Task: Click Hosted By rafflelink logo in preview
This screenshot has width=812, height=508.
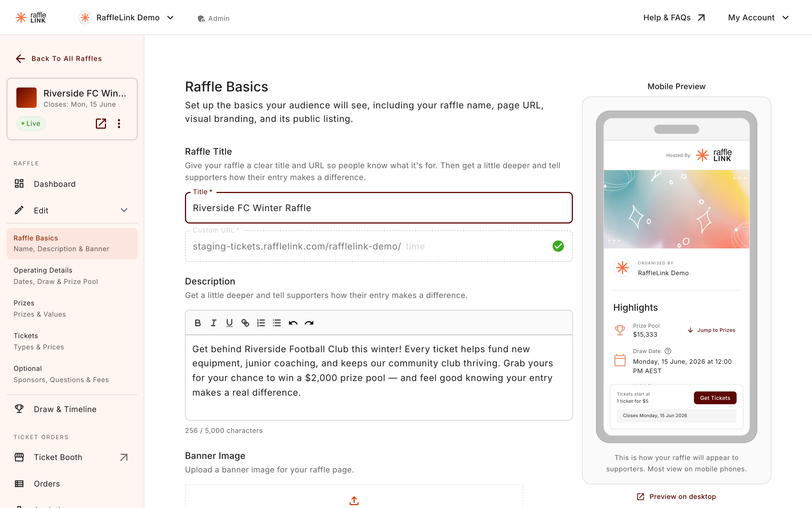Action: (x=714, y=155)
